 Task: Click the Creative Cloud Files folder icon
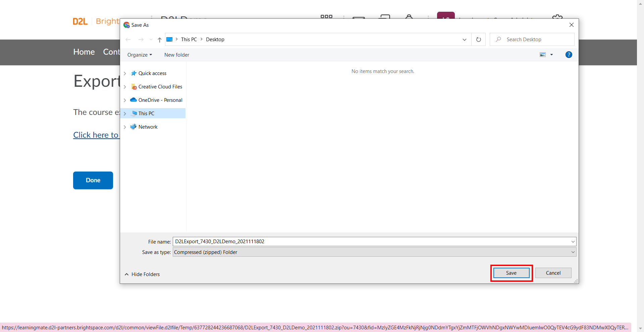(x=134, y=87)
